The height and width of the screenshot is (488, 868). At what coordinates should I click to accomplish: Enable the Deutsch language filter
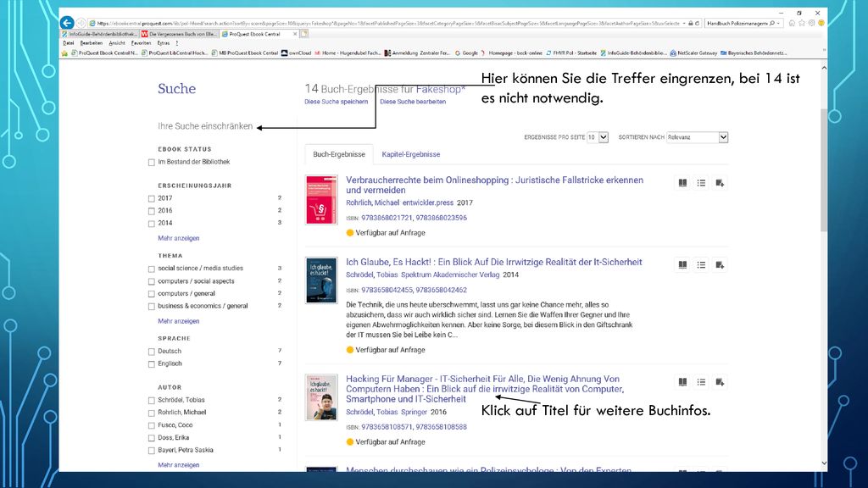pos(152,352)
